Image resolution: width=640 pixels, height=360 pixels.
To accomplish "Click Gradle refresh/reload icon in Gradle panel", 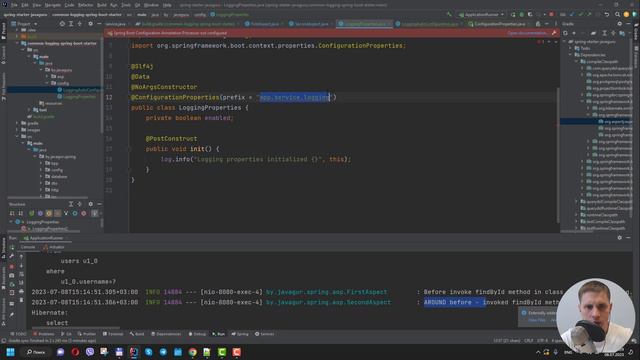I will [566, 33].
